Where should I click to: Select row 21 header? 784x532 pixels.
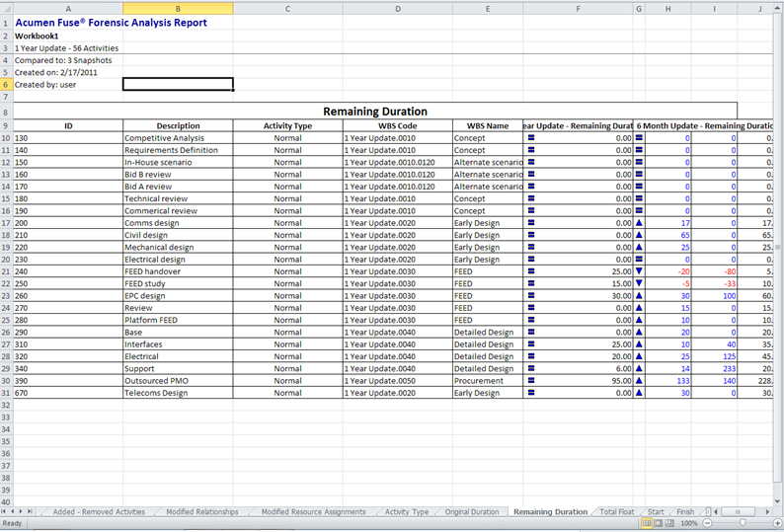(x=5, y=271)
